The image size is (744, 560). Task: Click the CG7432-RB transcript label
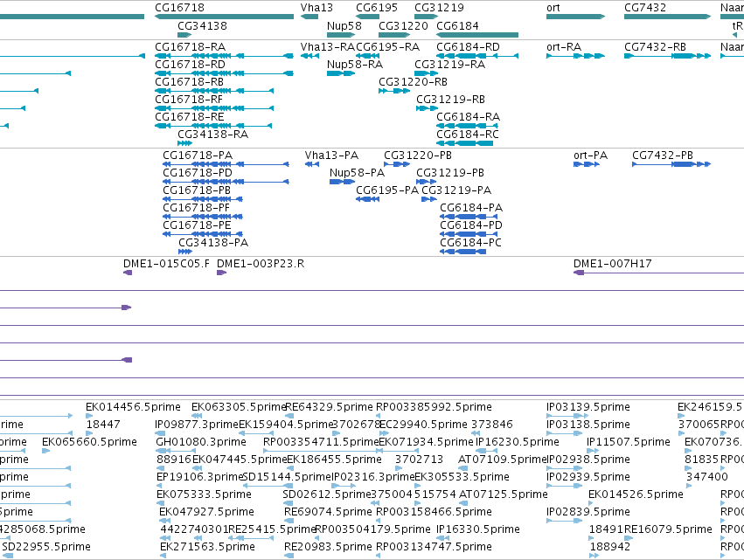tap(656, 47)
